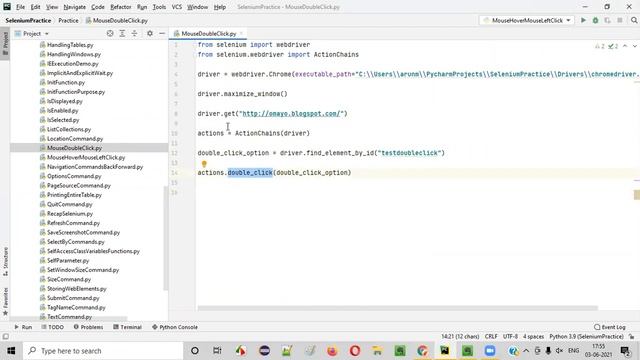Open 4 spaces indentation selector
The width and height of the screenshot is (640, 360).
pos(533,337)
